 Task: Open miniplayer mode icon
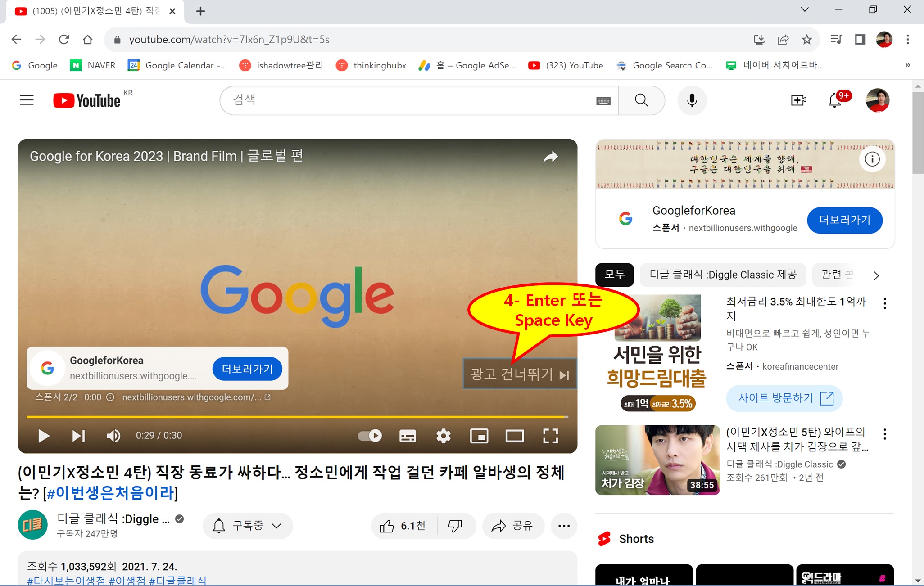479,436
